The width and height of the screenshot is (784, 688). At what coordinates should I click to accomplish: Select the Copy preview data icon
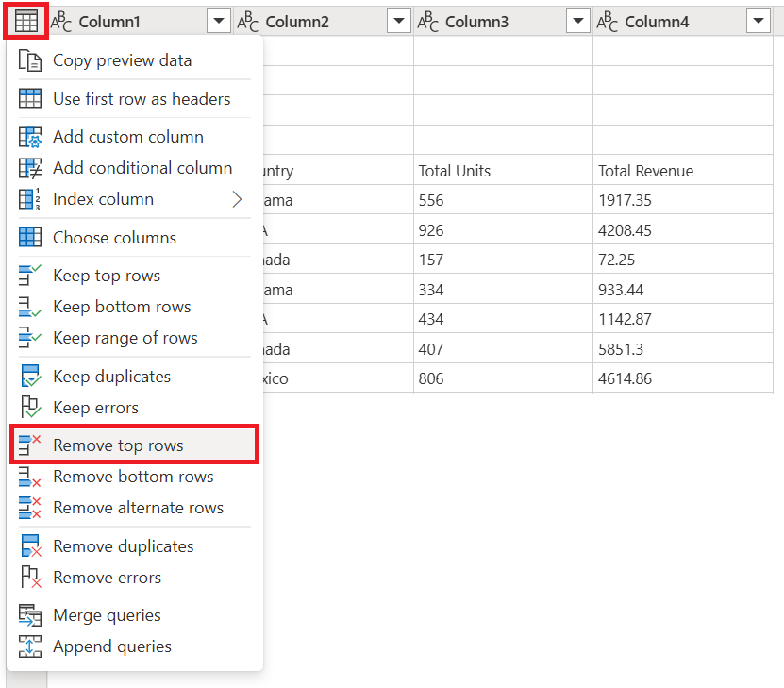pos(29,59)
